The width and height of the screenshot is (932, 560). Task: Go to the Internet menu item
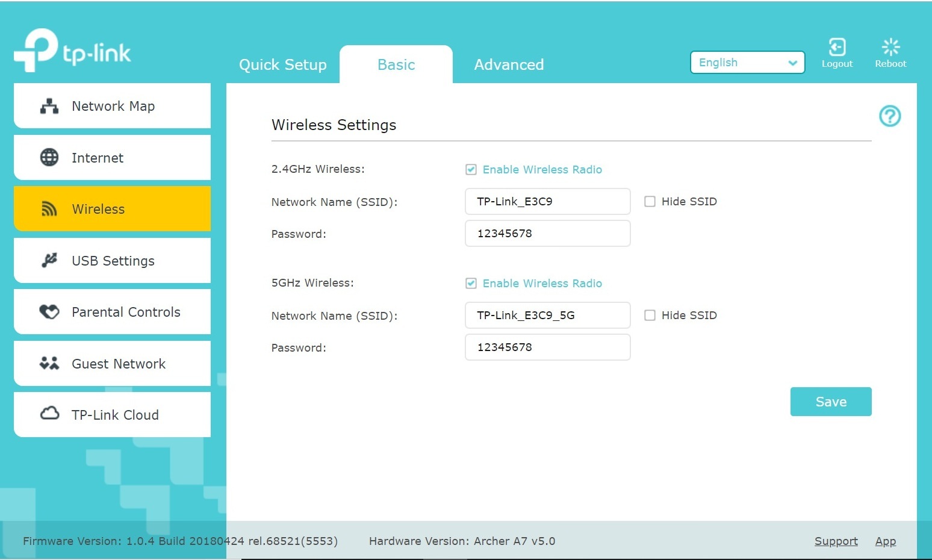pyautogui.click(x=113, y=157)
